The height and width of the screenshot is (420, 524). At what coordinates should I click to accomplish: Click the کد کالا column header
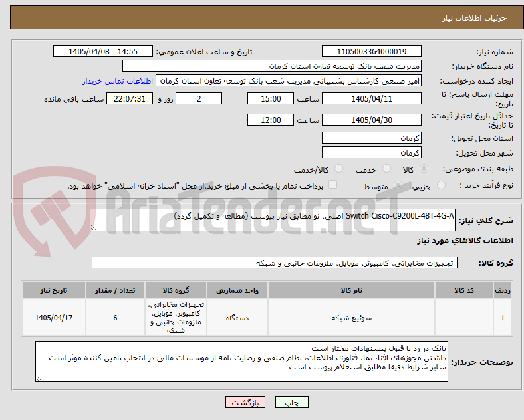pos(464,290)
